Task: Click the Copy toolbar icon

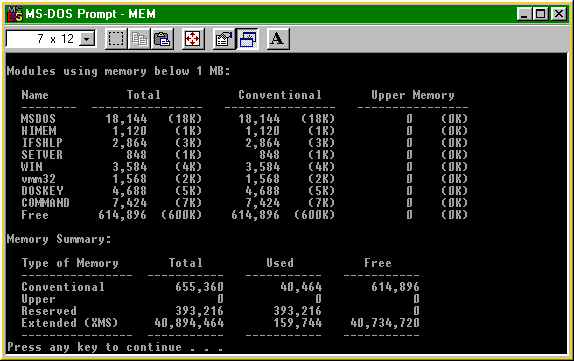Action: [x=139, y=39]
